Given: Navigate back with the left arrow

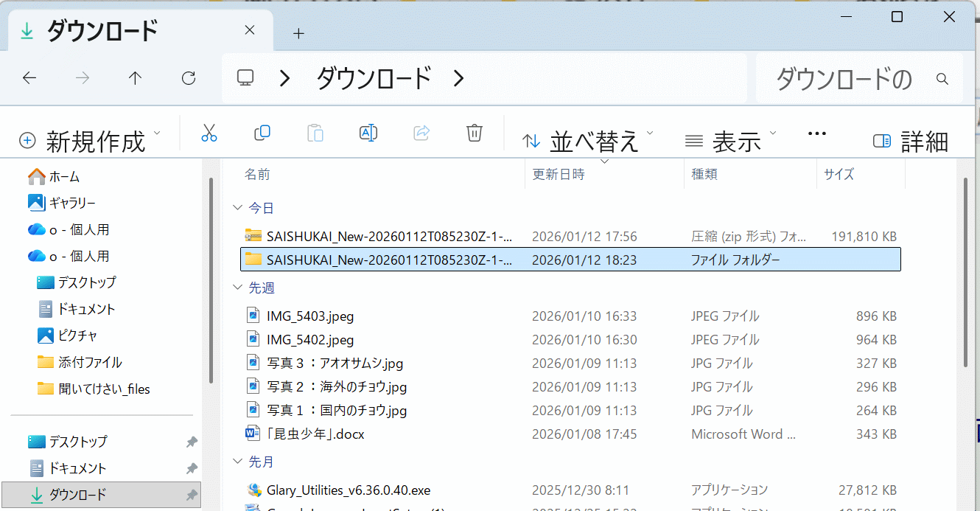Looking at the screenshot, I should click(x=29, y=78).
